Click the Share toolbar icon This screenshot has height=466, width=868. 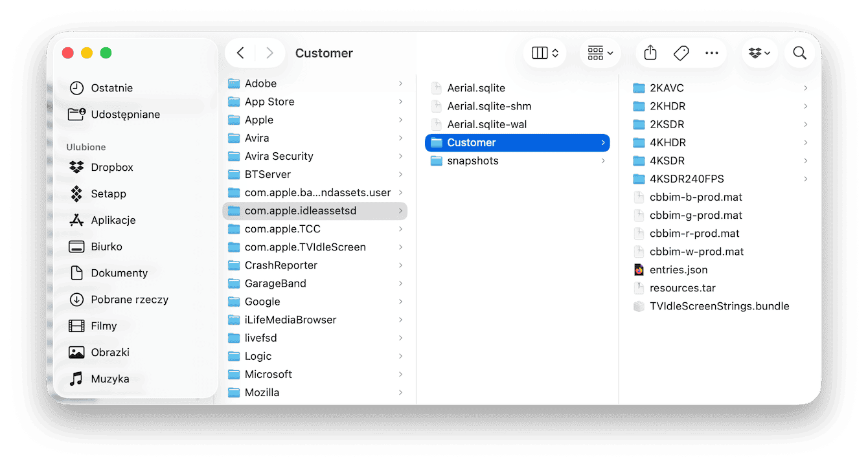pos(651,53)
